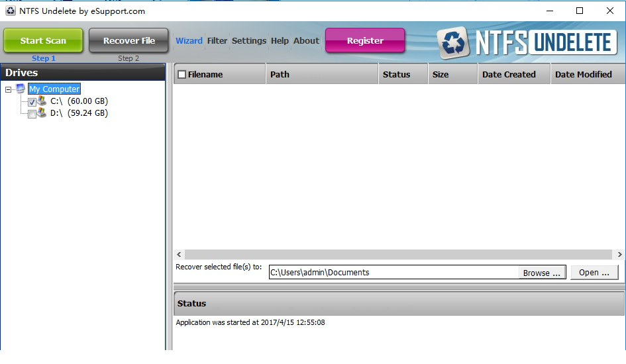Maximize the NTFS Undelete window
This screenshot has width=626, height=364.
tap(580, 11)
